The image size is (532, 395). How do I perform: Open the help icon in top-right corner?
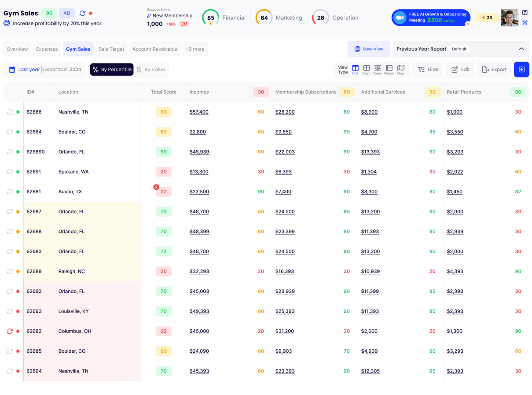525,13
